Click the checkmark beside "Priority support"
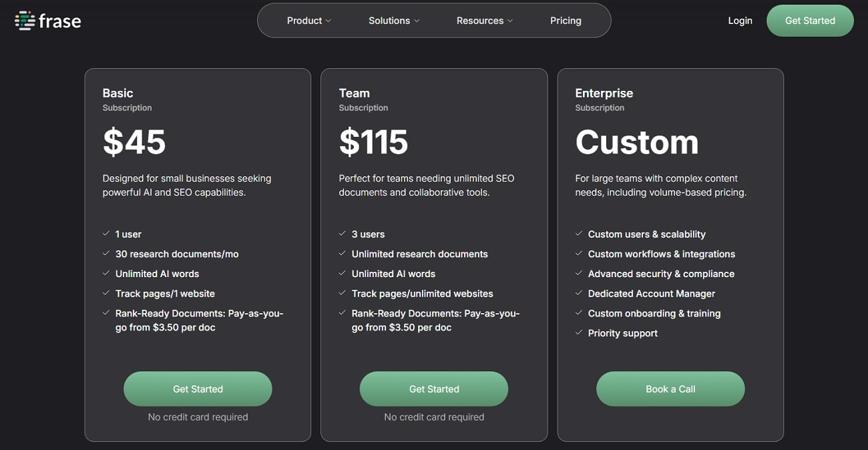The image size is (868, 450). [579, 332]
